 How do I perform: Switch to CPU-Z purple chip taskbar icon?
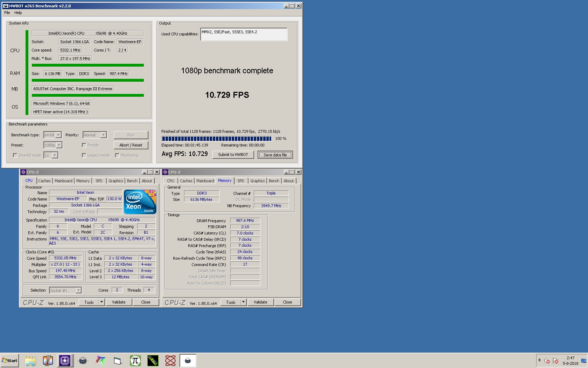pos(65,360)
